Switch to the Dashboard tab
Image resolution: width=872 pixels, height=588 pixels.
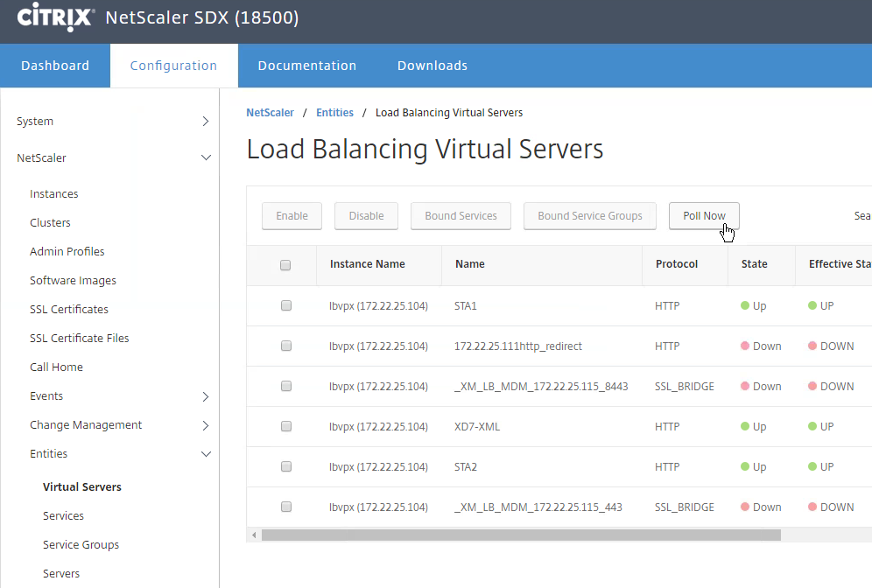coord(55,66)
